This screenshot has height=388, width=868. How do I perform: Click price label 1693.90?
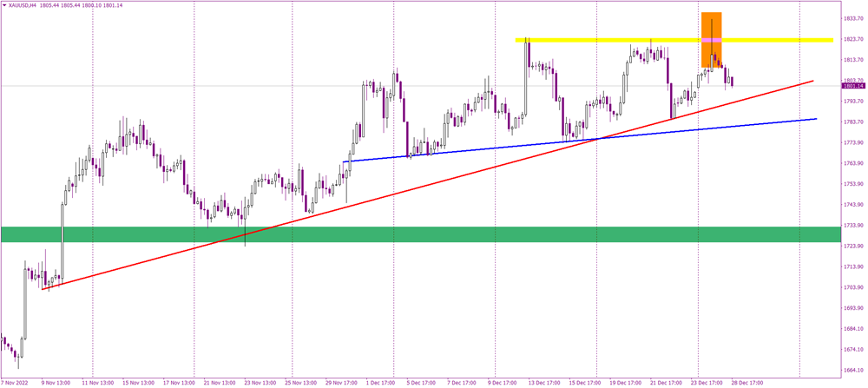pyautogui.click(x=852, y=308)
